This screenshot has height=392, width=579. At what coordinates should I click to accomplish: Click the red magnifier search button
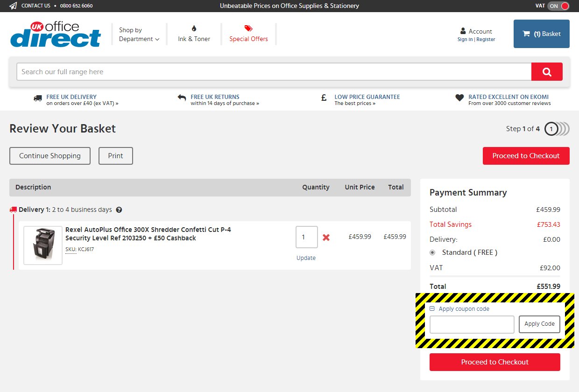[x=547, y=71]
